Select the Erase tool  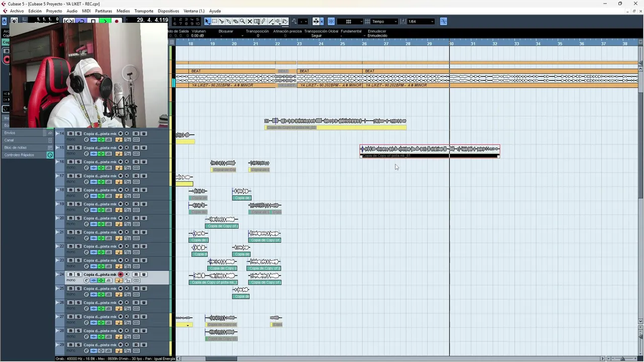pyautogui.click(x=236, y=21)
